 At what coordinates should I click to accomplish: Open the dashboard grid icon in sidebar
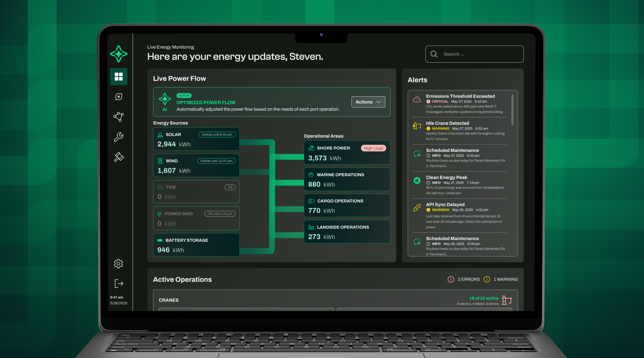pos(119,77)
